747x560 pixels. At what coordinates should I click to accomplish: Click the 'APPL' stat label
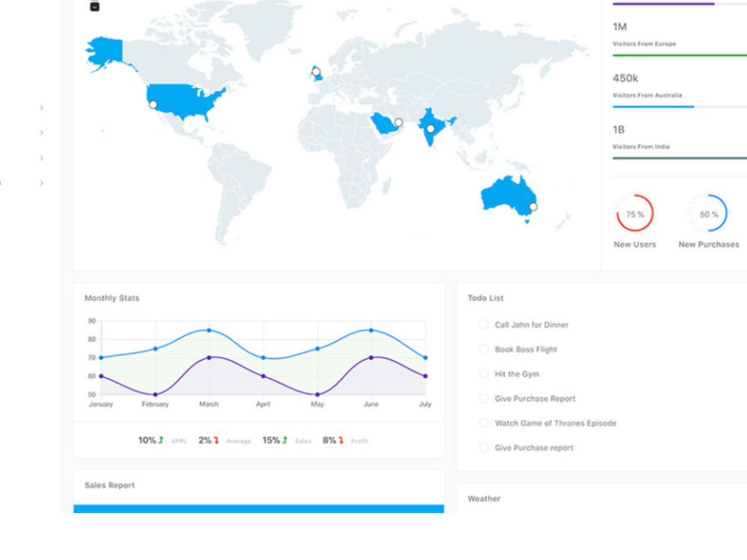tap(179, 441)
